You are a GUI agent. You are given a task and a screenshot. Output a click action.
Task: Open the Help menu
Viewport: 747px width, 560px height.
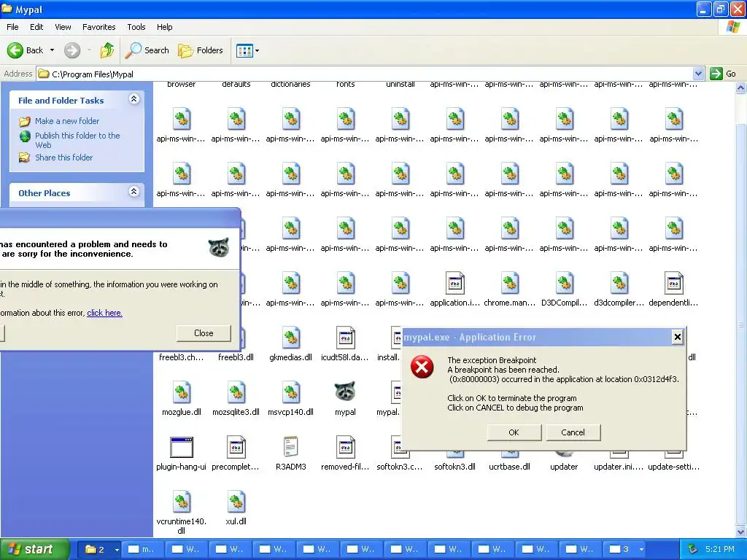(164, 27)
